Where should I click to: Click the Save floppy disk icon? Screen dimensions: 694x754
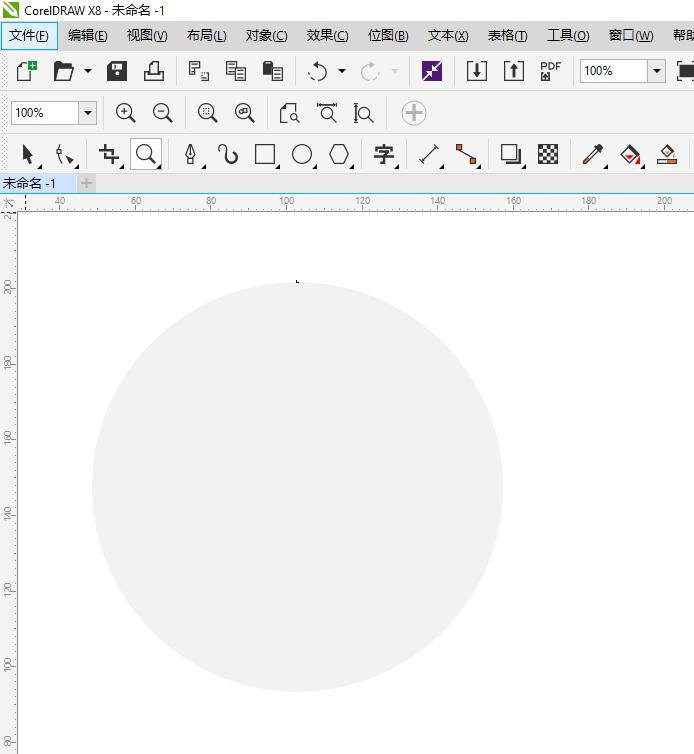coord(117,71)
